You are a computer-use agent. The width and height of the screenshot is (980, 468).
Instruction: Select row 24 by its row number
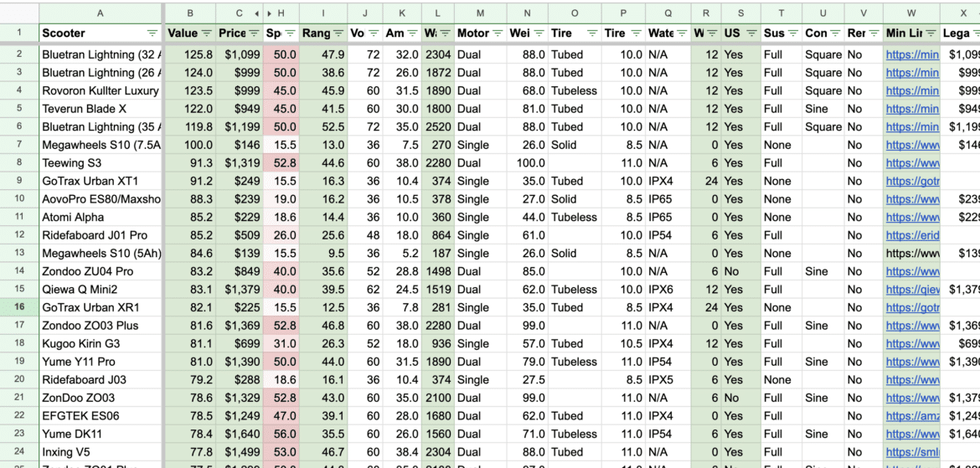point(18,452)
